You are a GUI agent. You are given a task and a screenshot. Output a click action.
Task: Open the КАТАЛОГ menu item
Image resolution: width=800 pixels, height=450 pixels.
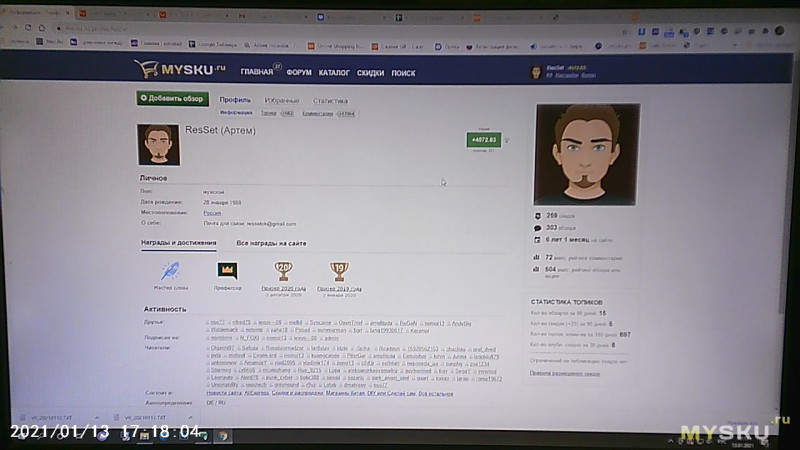click(334, 73)
